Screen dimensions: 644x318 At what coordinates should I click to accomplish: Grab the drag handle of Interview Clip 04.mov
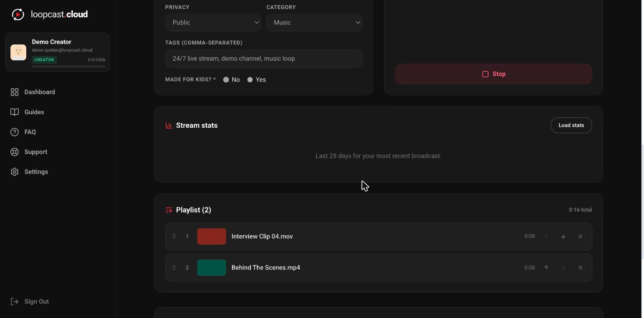pos(174,236)
